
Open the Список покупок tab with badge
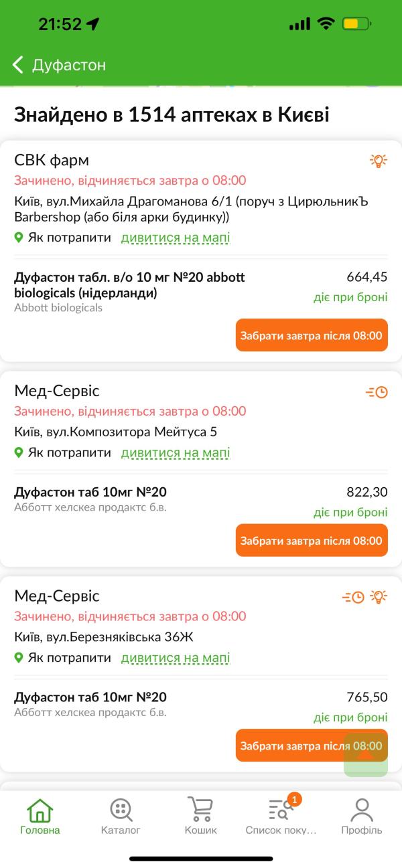coord(281,816)
